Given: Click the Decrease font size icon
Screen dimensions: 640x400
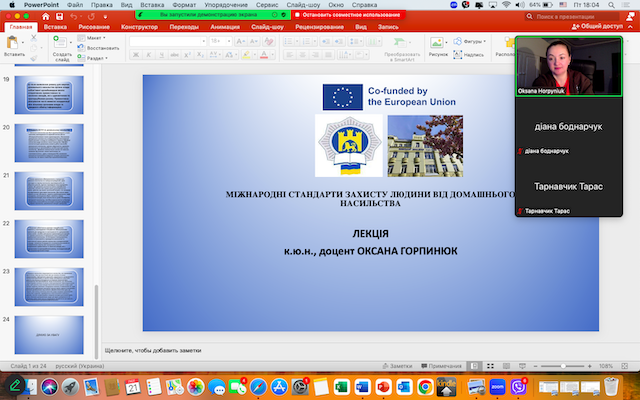Looking at the screenshot, I should (x=254, y=41).
